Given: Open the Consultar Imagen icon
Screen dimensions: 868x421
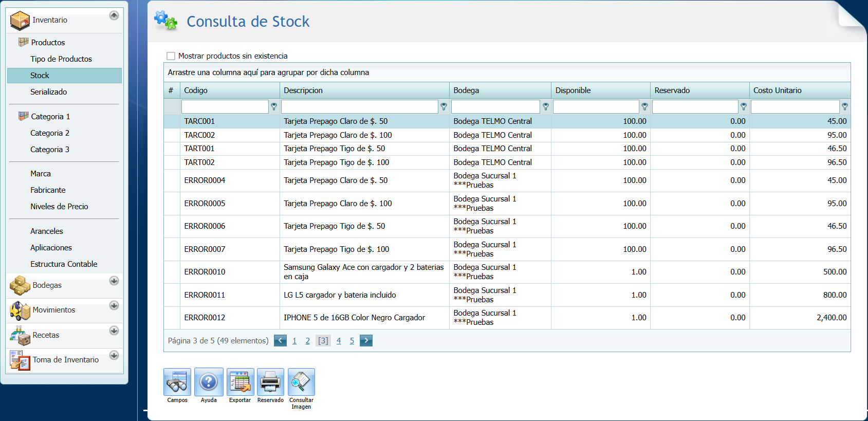Looking at the screenshot, I should pyautogui.click(x=301, y=382).
